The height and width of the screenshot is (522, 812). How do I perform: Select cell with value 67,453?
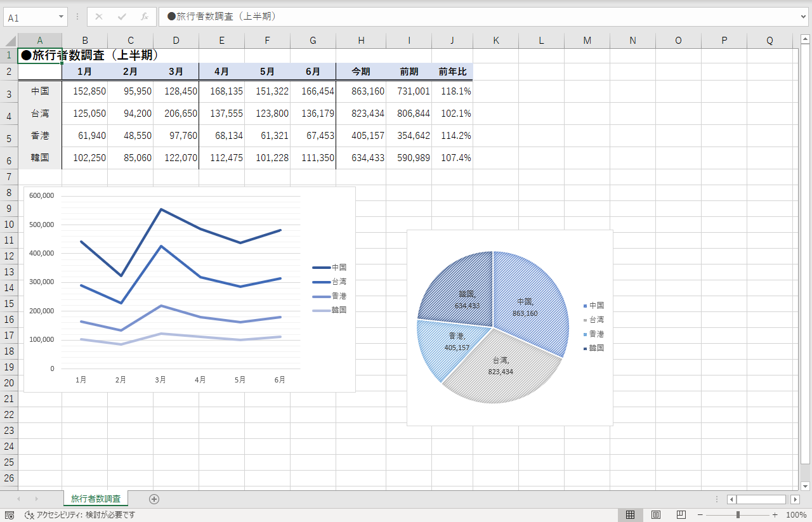(313, 136)
